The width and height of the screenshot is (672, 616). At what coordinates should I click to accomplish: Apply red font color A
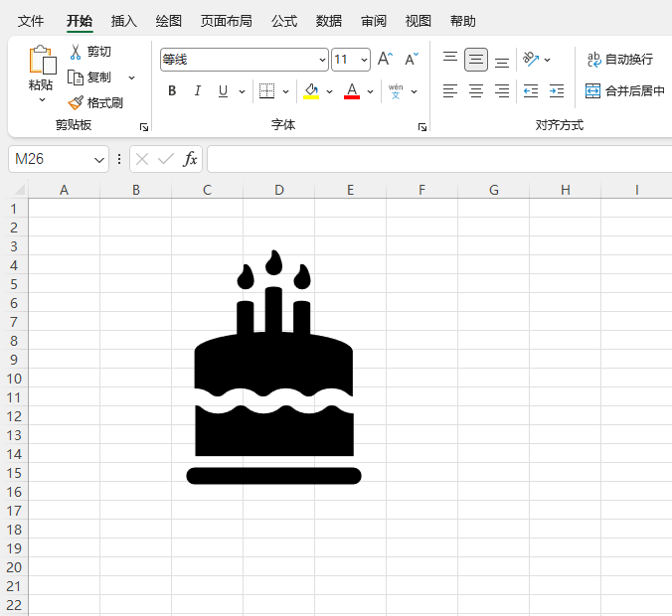pyautogui.click(x=352, y=90)
